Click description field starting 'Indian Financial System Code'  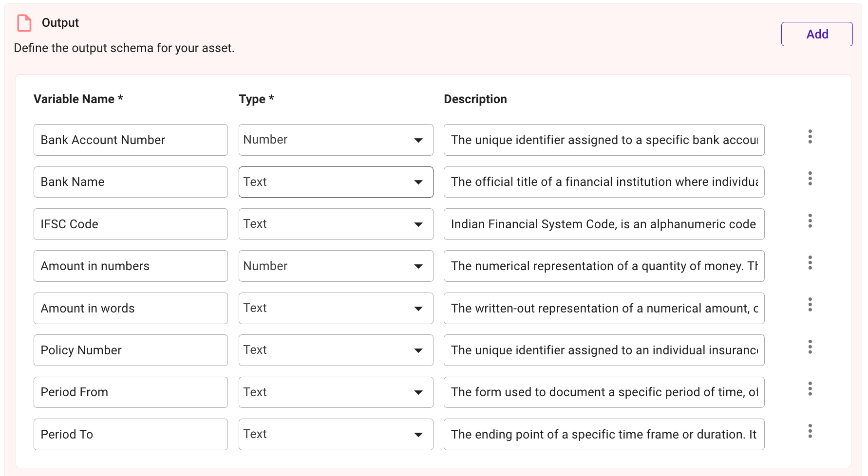pyautogui.click(x=604, y=224)
